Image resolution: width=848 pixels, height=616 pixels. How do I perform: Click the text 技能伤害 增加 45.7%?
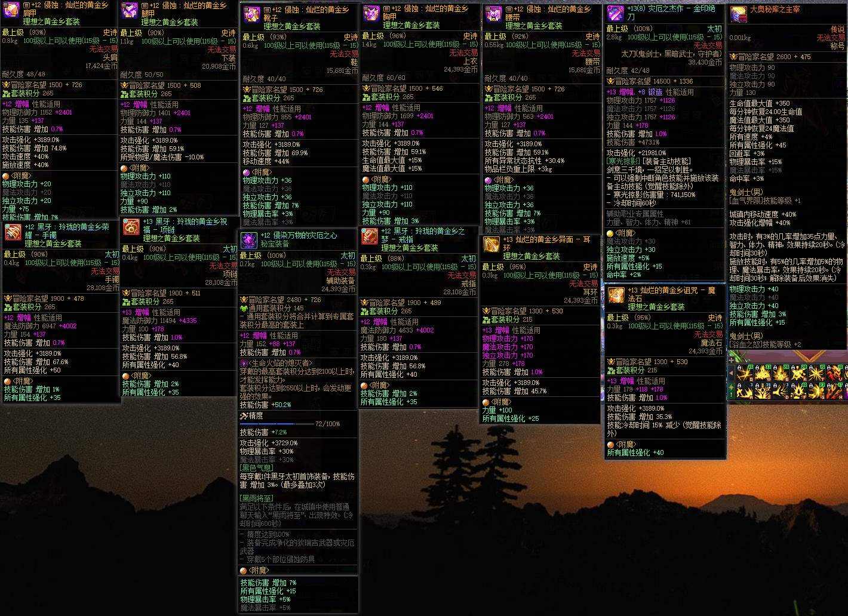(515, 391)
